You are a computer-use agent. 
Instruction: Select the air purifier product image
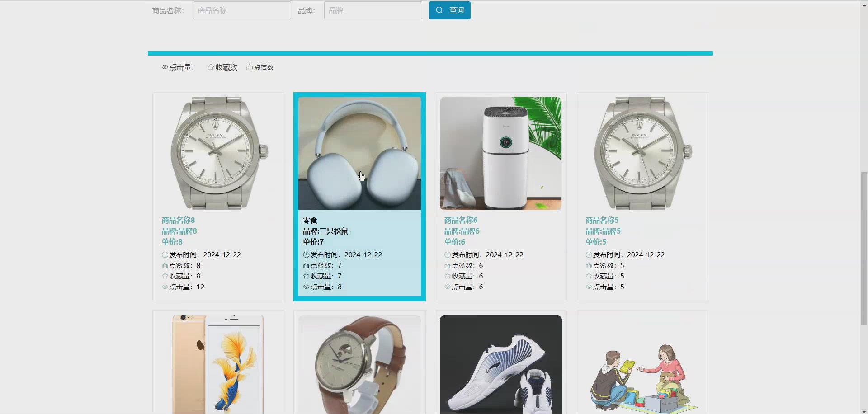coord(500,153)
